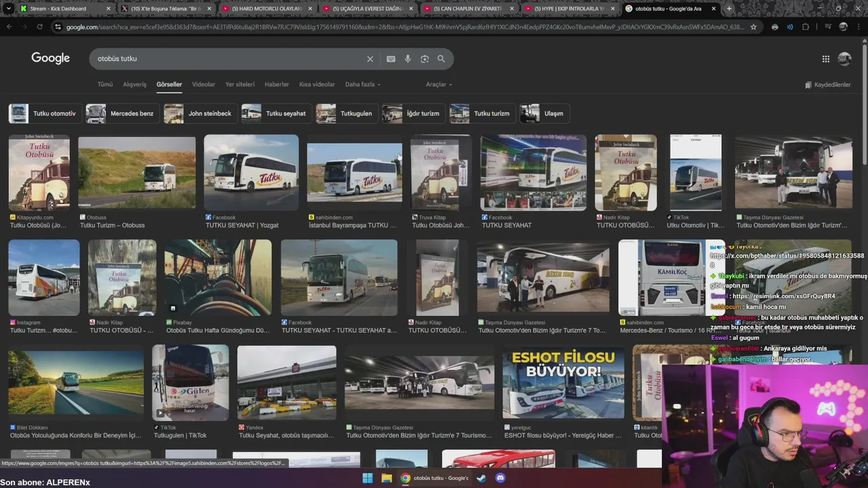
Task: Select the Mercedes benz filter chip
Action: [x=122, y=113]
